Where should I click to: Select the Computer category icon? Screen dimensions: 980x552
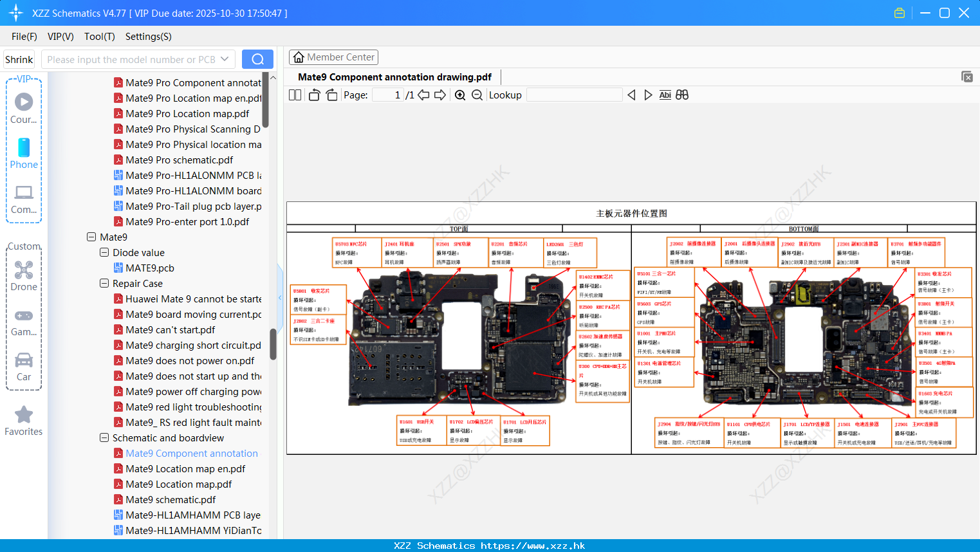pyautogui.click(x=24, y=192)
